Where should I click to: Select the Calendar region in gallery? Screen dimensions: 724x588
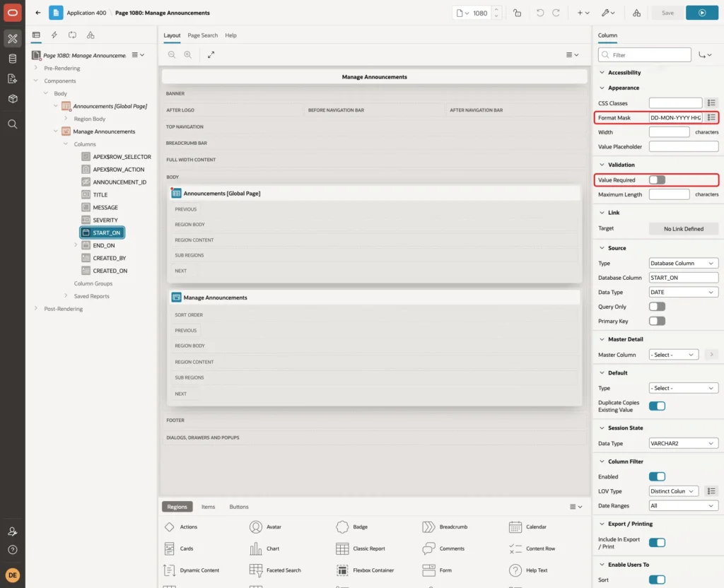527,527
